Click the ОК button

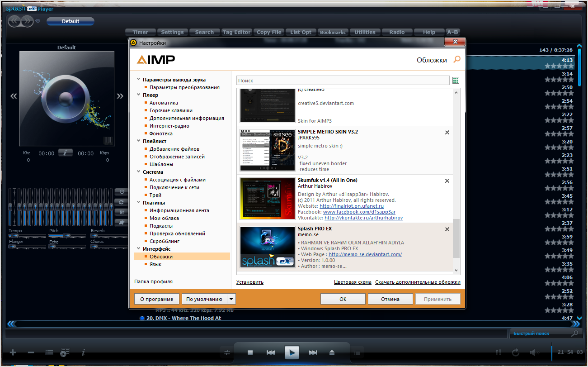tap(343, 299)
